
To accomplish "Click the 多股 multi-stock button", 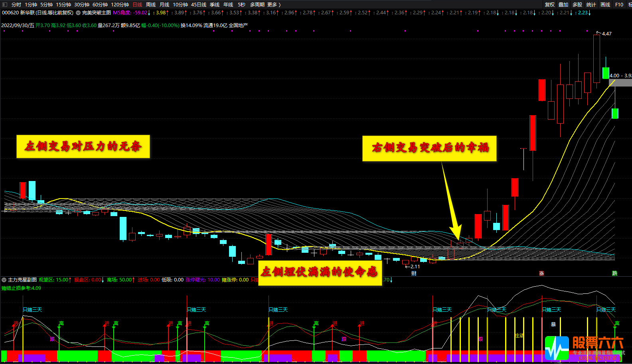I will pos(577,4).
